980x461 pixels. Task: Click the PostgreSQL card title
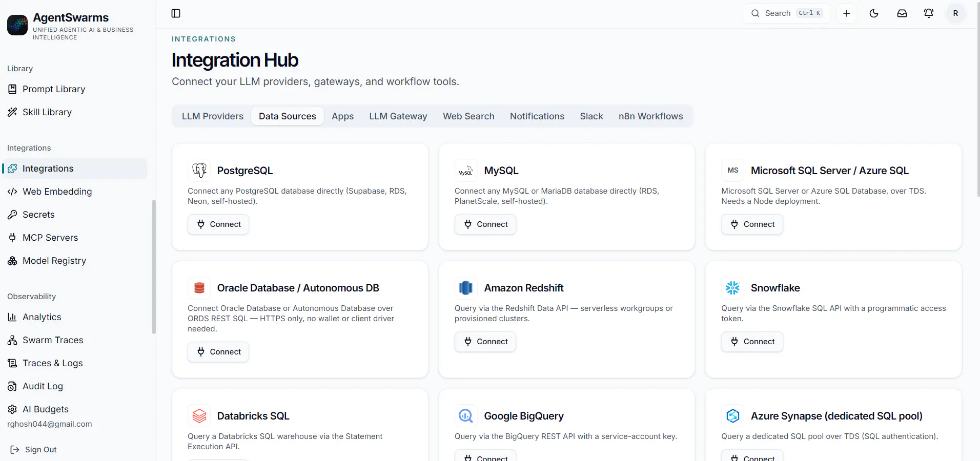click(x=245, y=171)
